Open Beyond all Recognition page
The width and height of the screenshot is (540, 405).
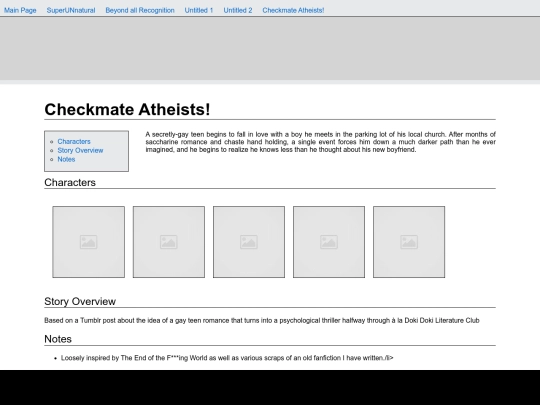tap(140, 10)
